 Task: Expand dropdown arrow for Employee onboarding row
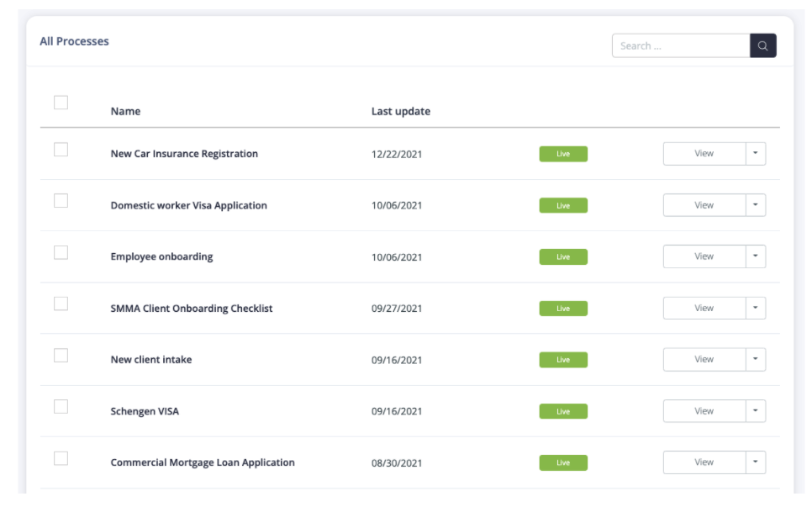click(x=756, y=256)
